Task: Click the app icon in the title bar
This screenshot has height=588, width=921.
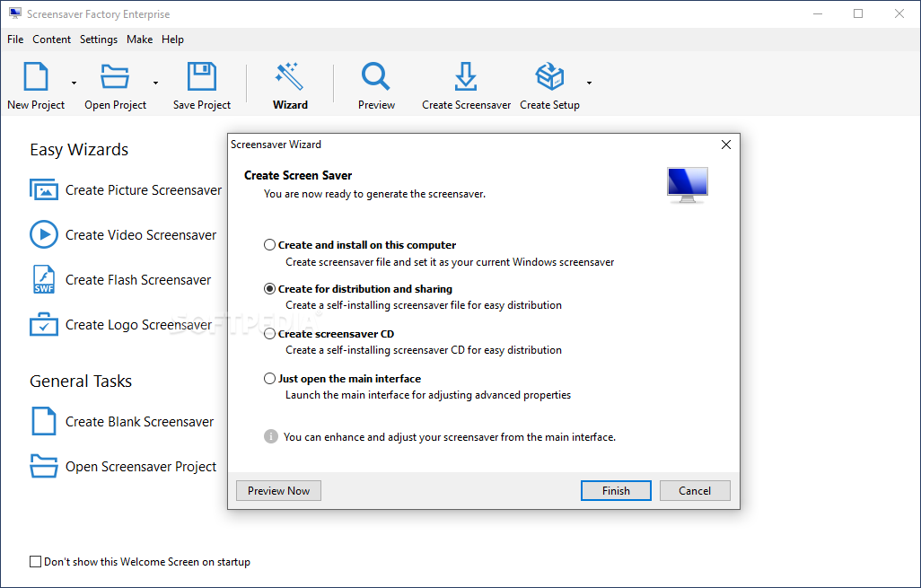Action: [x=15, y=13]
